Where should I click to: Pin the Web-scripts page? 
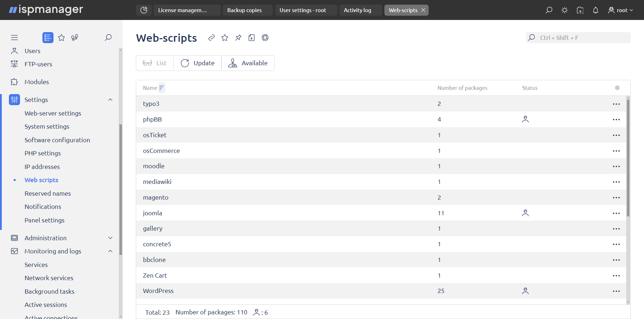pyautogui.click(x=238, y=38)
